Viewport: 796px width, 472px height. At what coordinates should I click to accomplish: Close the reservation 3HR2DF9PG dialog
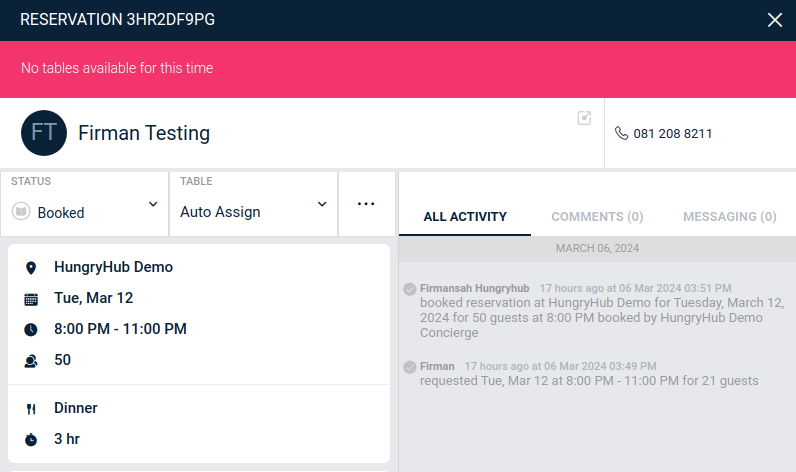[774, 20]
